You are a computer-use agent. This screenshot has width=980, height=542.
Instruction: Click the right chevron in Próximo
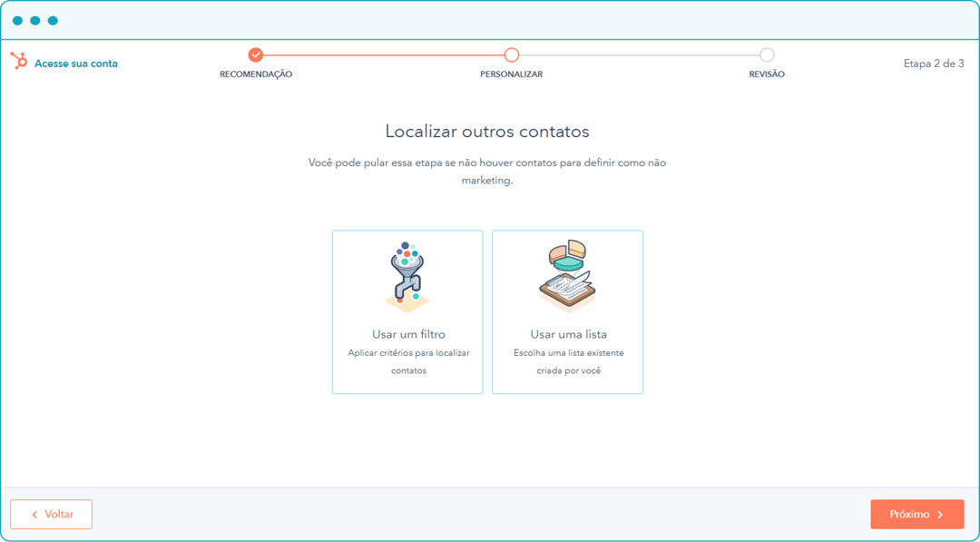[940, 515]
